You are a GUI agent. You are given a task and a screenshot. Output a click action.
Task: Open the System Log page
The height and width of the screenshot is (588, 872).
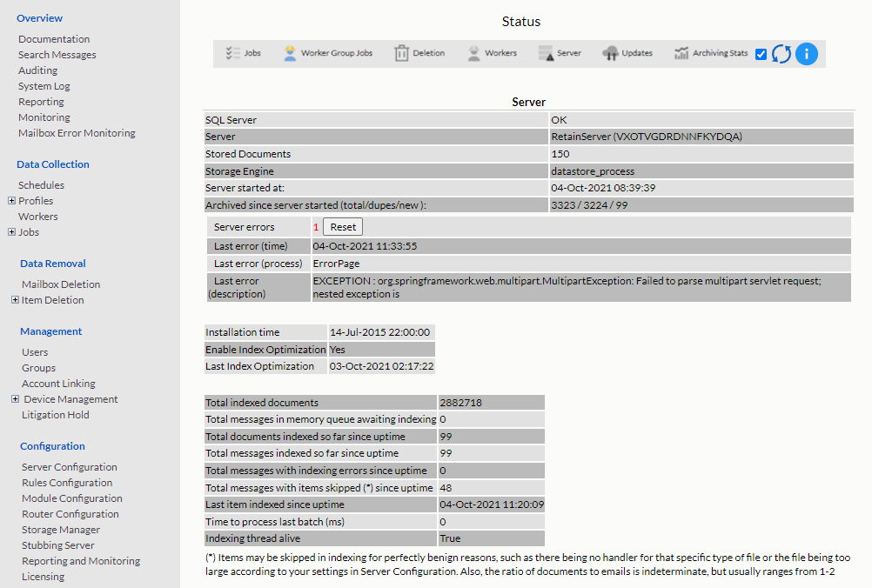tap(44, 86)
